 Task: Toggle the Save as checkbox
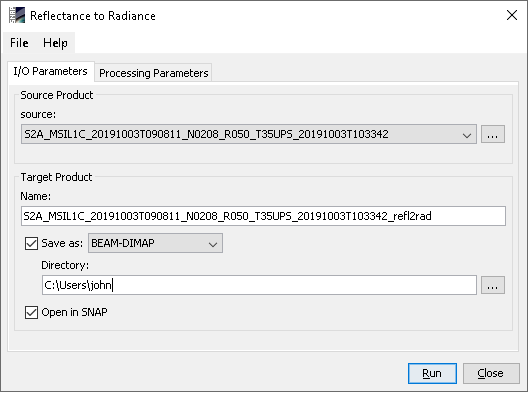[31, 243]
